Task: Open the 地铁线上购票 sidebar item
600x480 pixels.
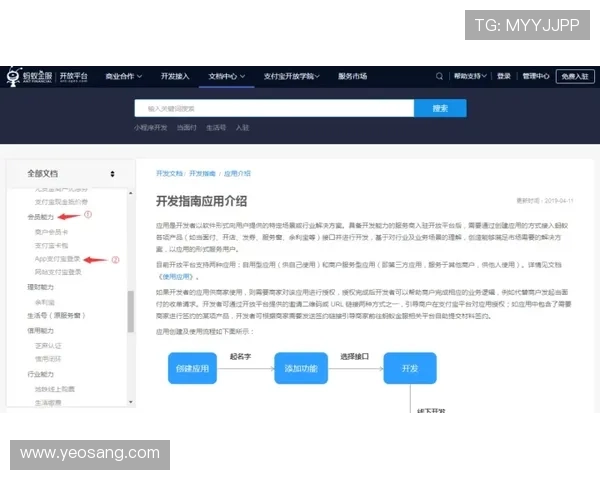Action: coord(55,389)
